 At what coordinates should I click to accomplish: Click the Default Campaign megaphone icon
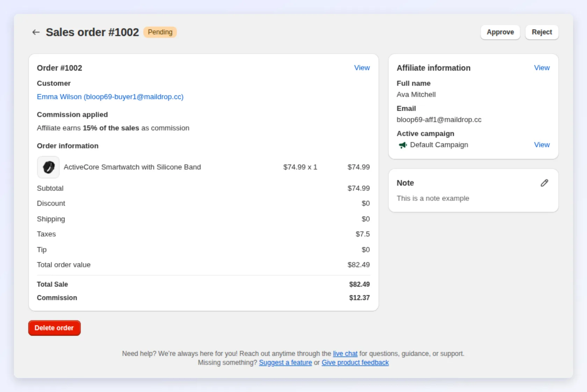(403, 145)
